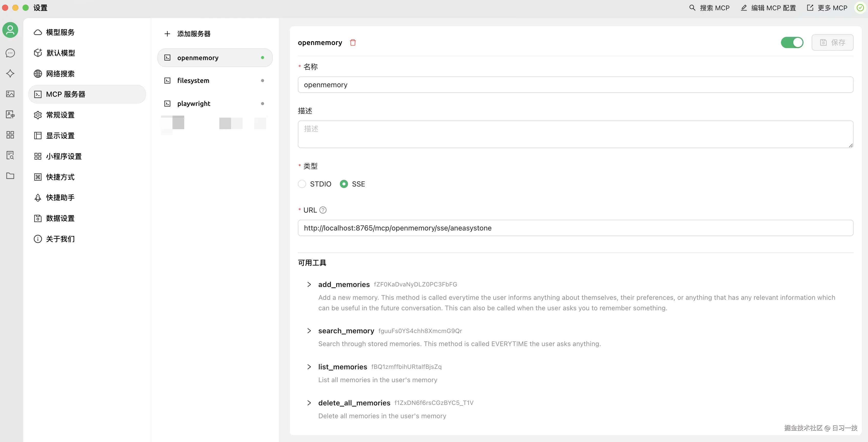Click the URL help question mark icon

(323, 210)
